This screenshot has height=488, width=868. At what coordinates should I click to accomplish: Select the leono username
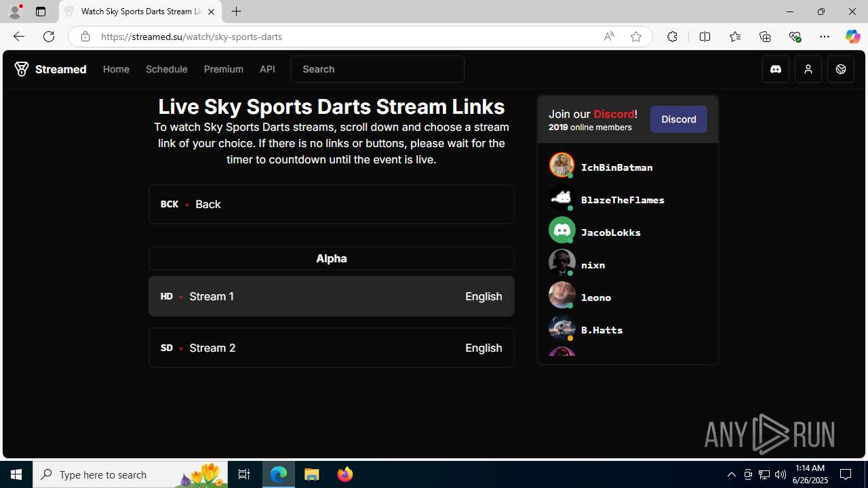pyautogui.click(x=596, y=298)
